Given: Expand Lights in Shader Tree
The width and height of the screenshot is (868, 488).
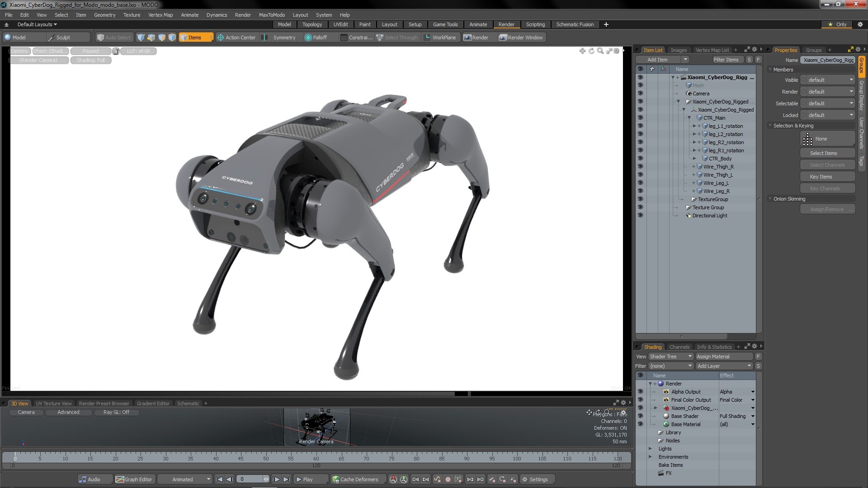Looking at the screenshot, I should (x=650, y=449).
